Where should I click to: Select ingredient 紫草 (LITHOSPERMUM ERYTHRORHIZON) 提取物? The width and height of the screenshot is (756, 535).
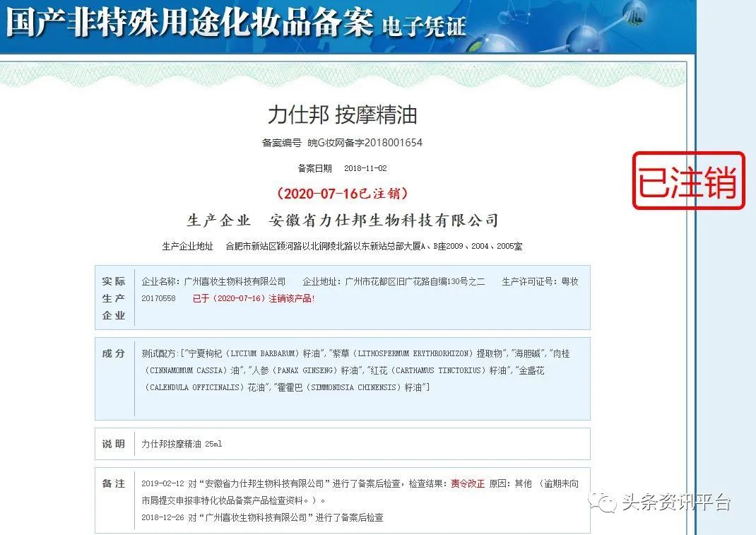click(x=418, y=353)
